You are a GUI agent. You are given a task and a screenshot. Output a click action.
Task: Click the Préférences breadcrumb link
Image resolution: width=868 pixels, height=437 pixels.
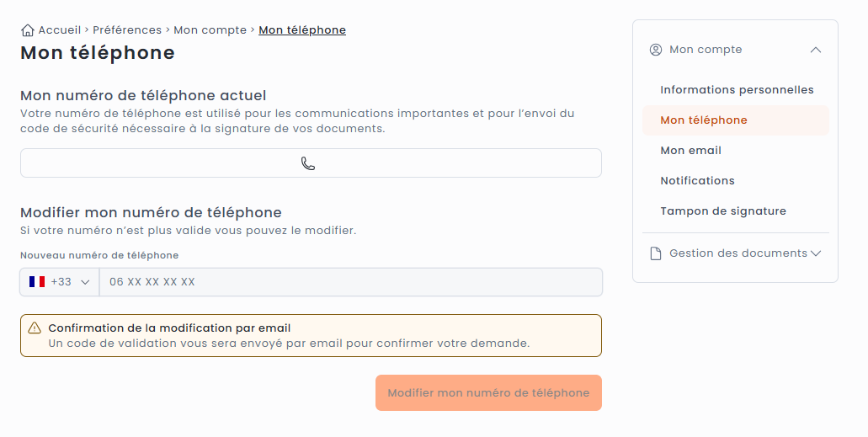click(127, 30)
